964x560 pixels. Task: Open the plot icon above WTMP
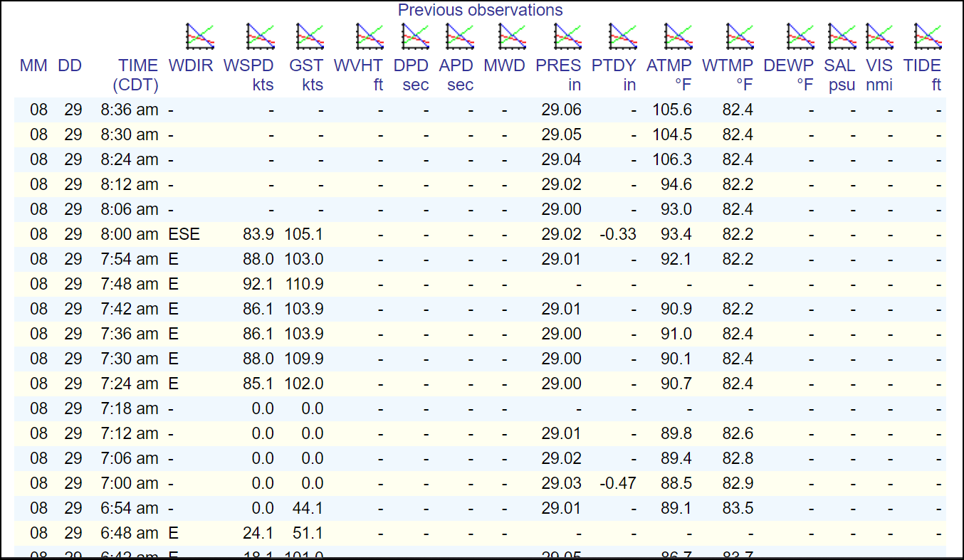[x=740, y=36]
